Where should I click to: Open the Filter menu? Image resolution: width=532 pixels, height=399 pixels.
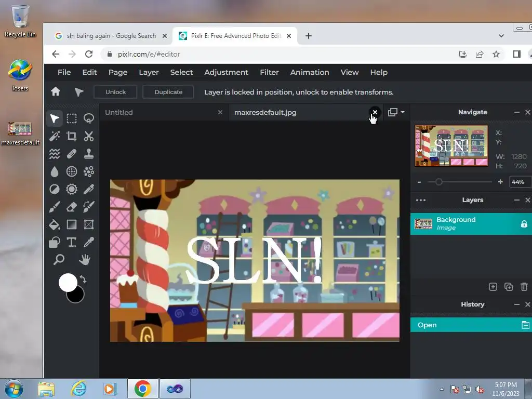click(x=270, y=72)
